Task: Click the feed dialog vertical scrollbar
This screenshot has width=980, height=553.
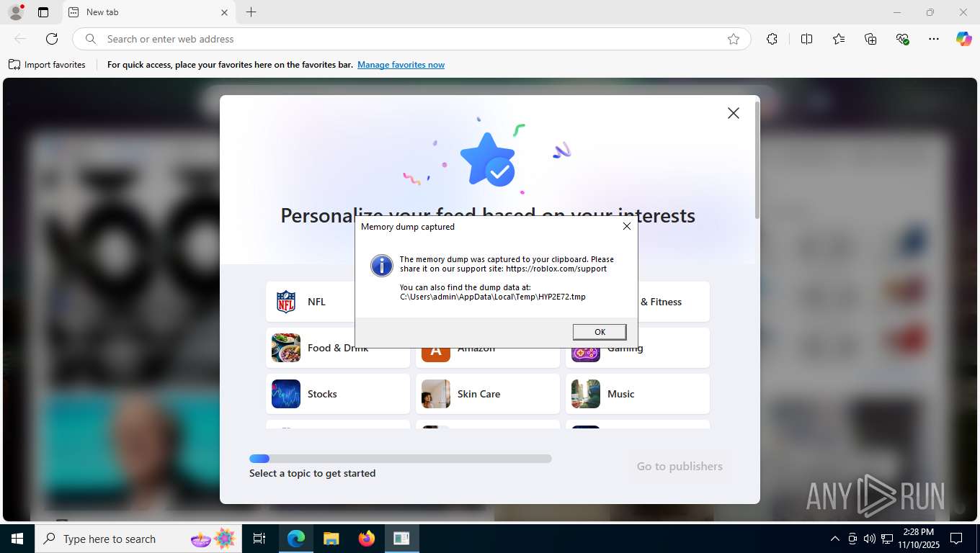Action: [x=757, y=160]
